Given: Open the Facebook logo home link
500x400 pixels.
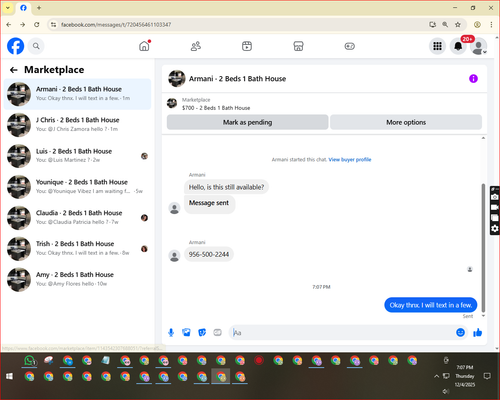Looking at the screenshot, I should tap(16, 46).
